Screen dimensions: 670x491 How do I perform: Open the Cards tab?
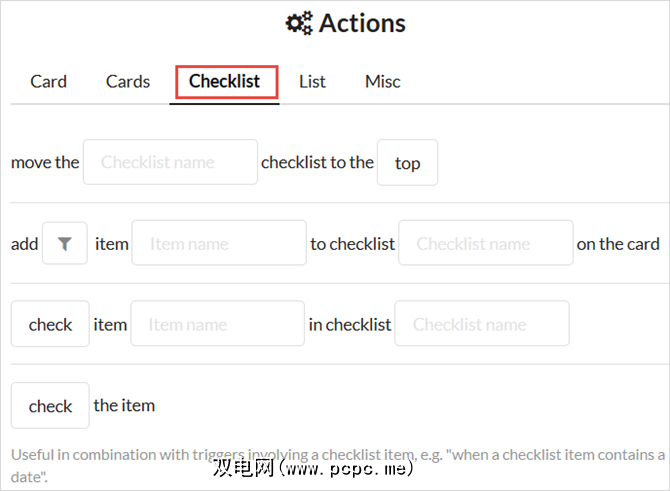tap(128, 81)
